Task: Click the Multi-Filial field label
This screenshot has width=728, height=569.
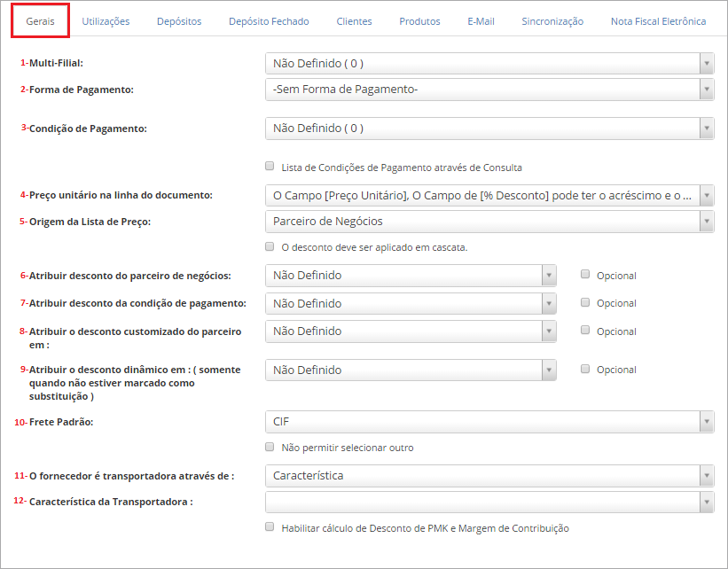Action: pyautogui.click(x=56, y=63)
